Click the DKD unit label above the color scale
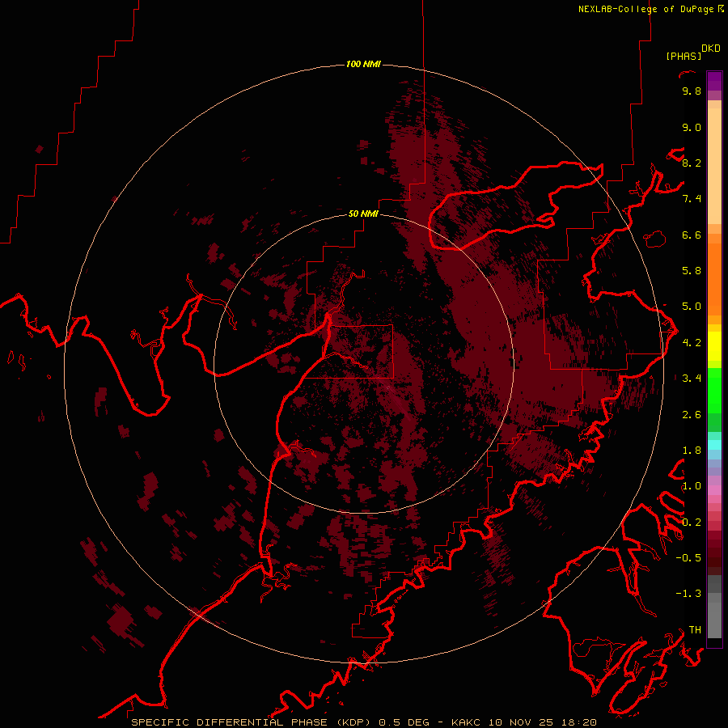 711,49
